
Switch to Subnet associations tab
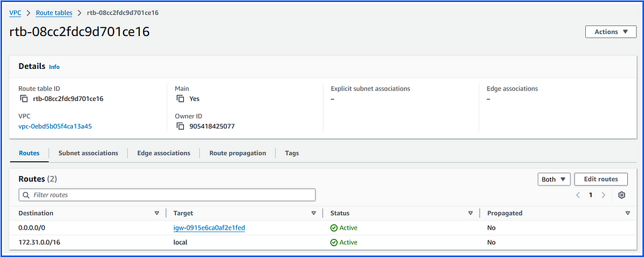[88, 153]
